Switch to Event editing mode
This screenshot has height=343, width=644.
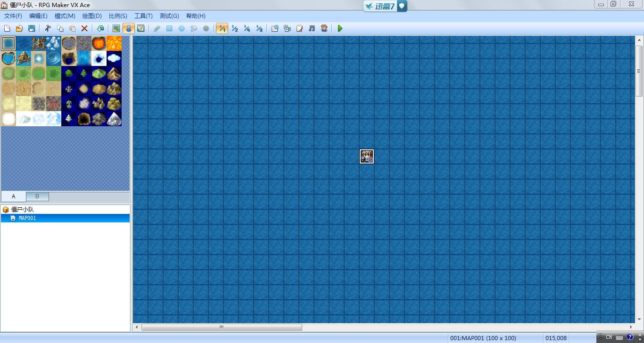click(128, 29)
